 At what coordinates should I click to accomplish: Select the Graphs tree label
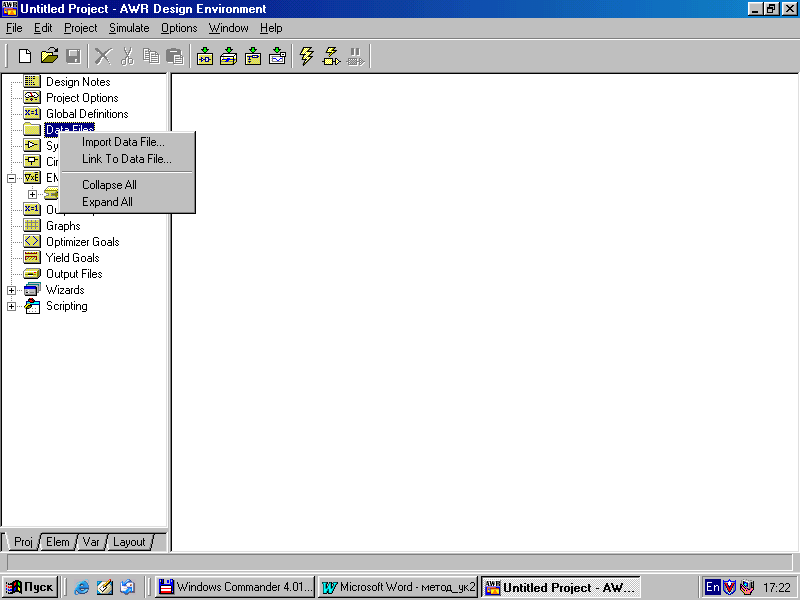[x=63, y=226]
